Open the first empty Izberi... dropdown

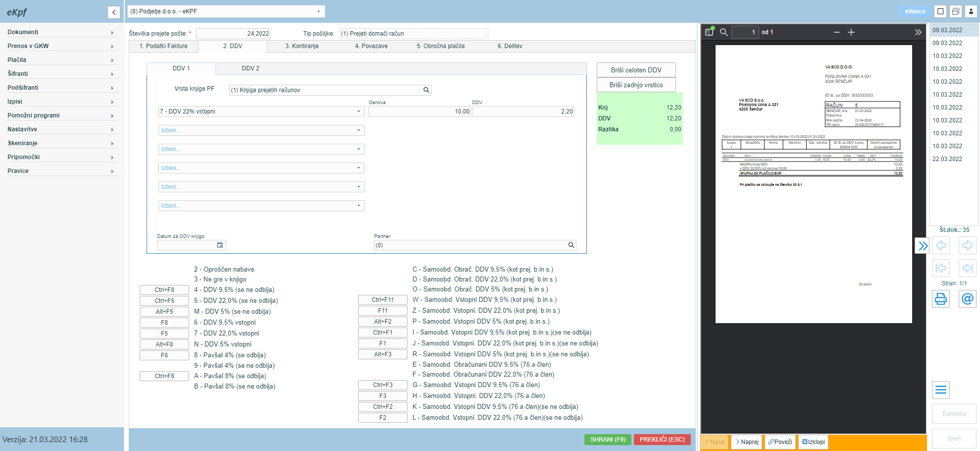(x=261, y=130)
